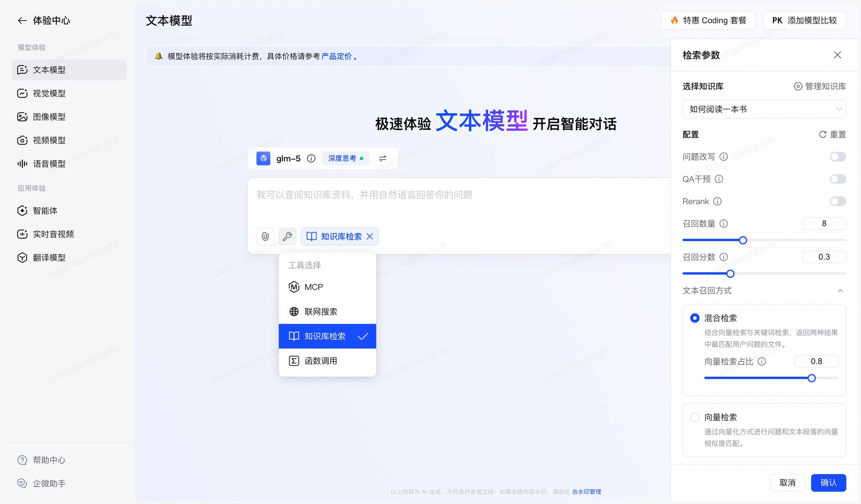
Task: Click the model switch arrows icon
Action: pyautogui.click(x=383, y=158)
